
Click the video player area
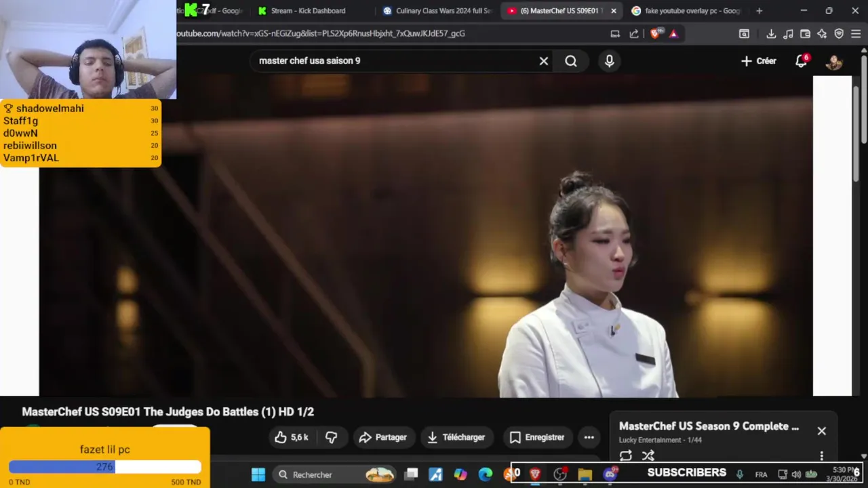pyautogui.click(x=426, y=236)
